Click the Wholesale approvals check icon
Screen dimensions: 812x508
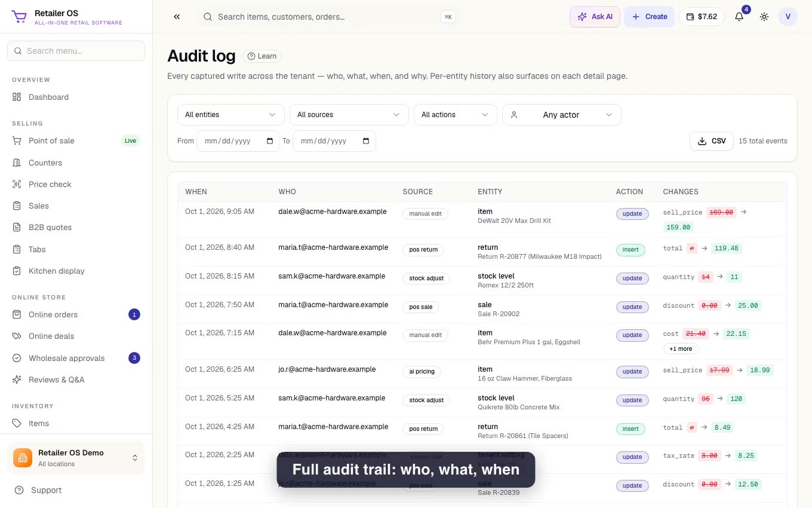(x=17, y=358)
